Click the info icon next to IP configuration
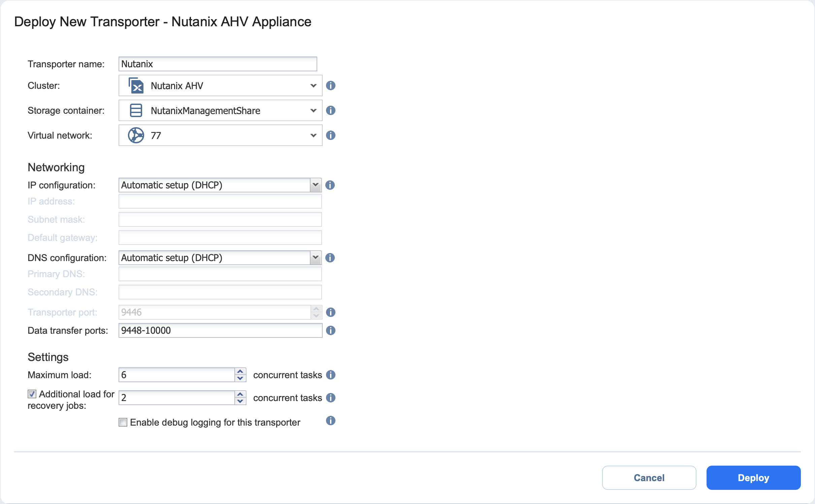This screenshot has height=504, width=815. pyautogui.click(x=330, y=185)
